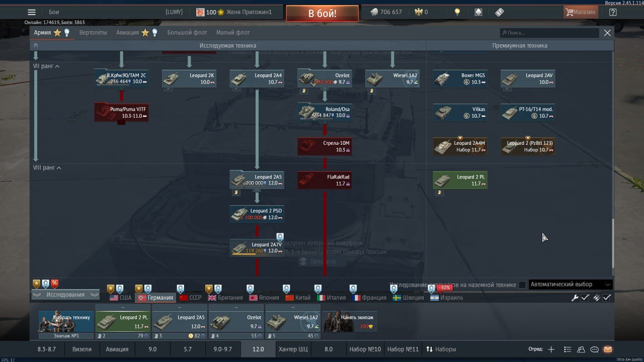Select the Vilkas premium vehicle

460,112
